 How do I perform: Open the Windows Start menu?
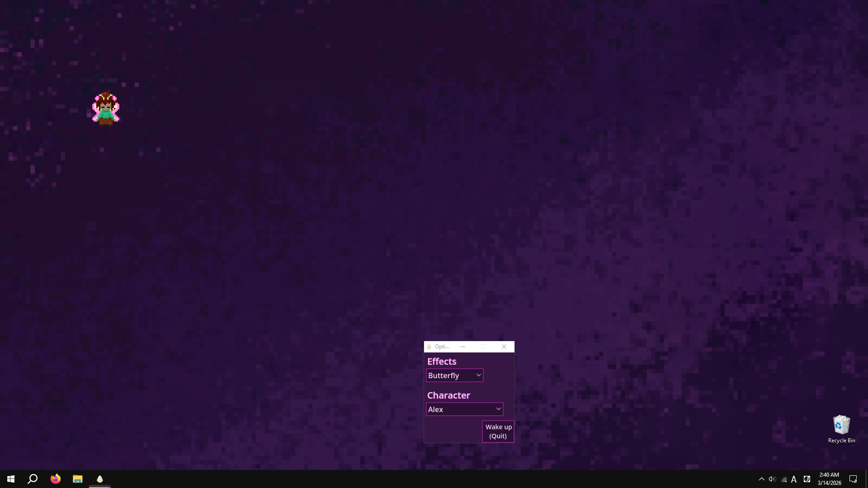coord(11,479)
